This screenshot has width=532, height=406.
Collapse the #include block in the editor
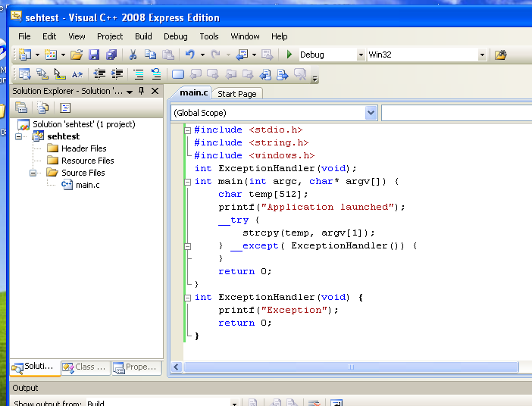(187, 130)
